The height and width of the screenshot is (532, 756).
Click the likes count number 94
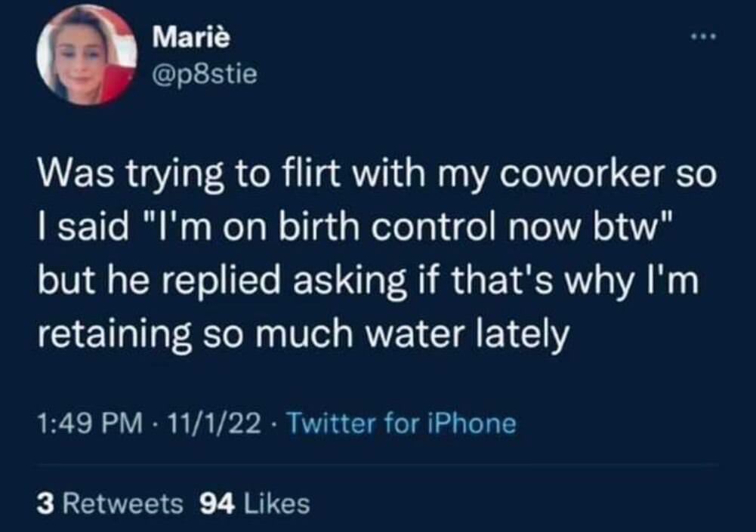click(x=218, y=503)
